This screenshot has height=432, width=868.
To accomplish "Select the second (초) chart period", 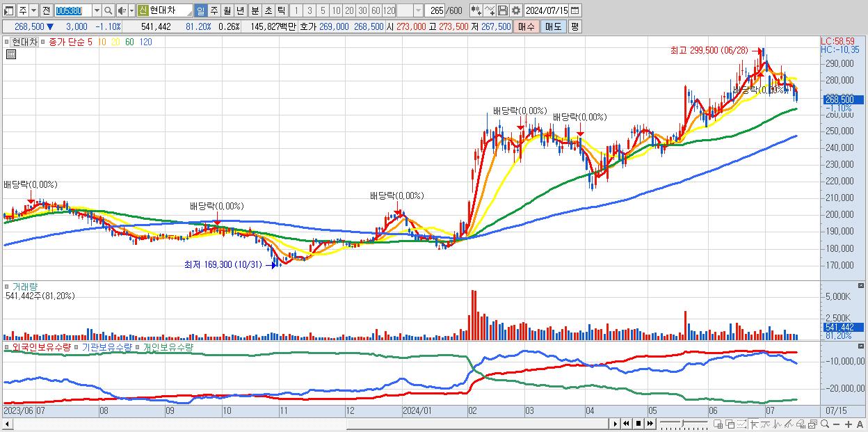I will [x=268, y=10].
